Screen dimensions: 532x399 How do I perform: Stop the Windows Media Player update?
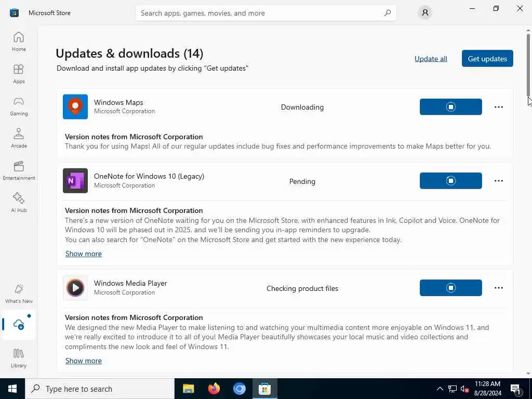450,288
